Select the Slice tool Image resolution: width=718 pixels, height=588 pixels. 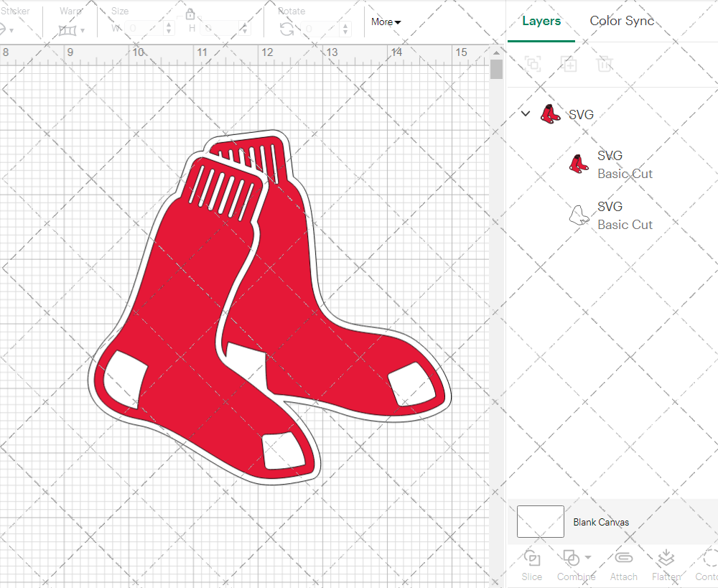pos(531,565)
